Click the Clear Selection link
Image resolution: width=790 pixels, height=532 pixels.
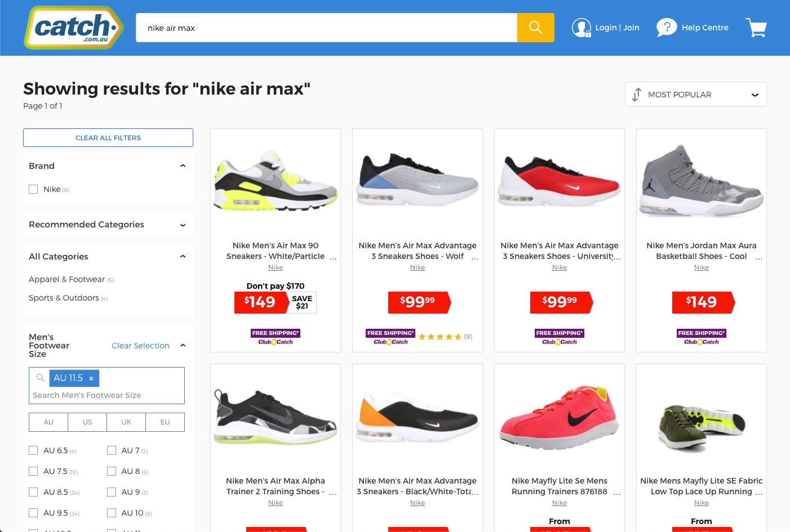coord(140,346)
